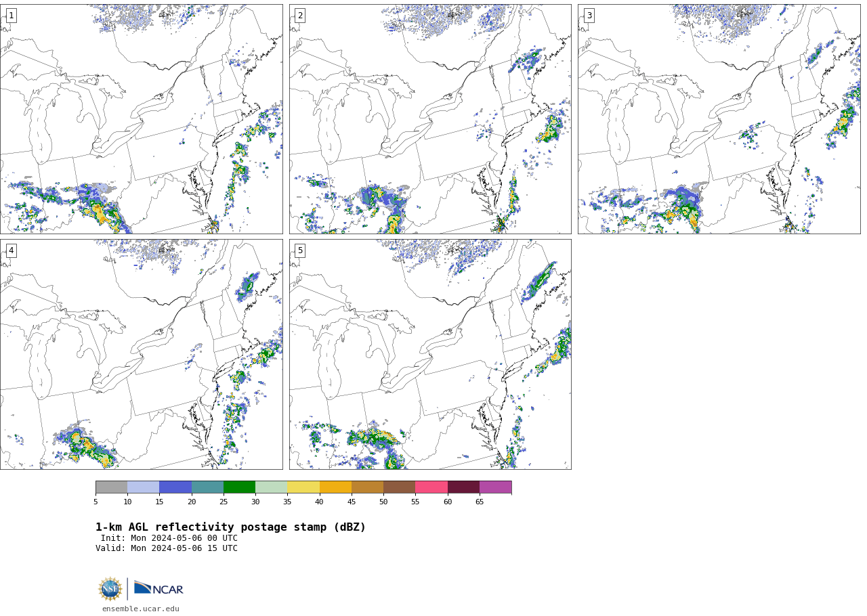This screenshot has height=616, width=867.
Task: Click the Init: Mon 2024-05-06 00 UTC text
Action: 169,538
